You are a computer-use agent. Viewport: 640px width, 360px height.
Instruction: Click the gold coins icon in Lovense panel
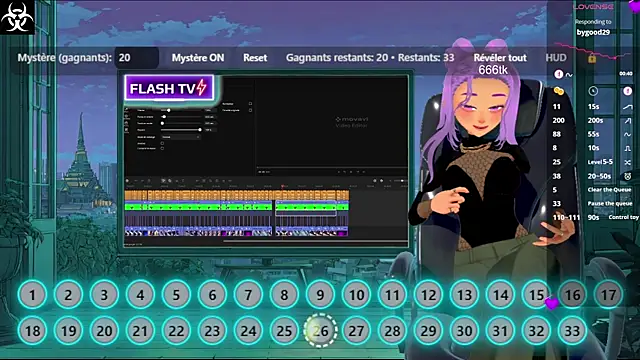[x=558, y=91]
